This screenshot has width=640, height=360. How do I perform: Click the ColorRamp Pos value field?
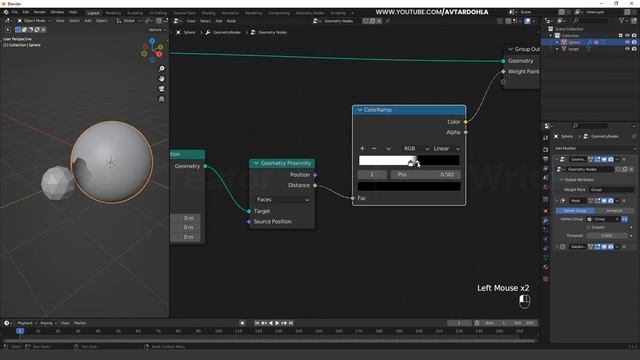[426, 174]
